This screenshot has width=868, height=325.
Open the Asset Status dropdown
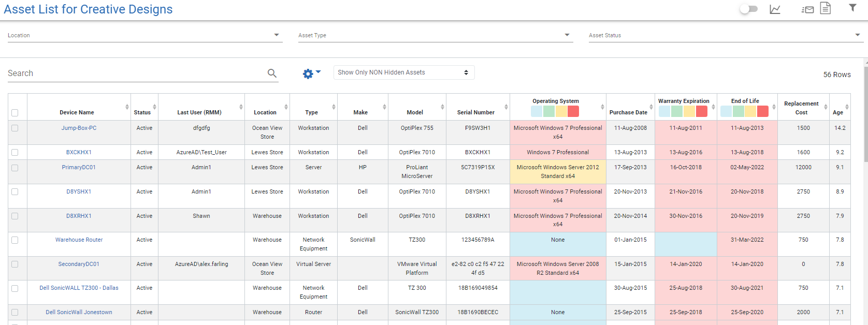(726, 35)
